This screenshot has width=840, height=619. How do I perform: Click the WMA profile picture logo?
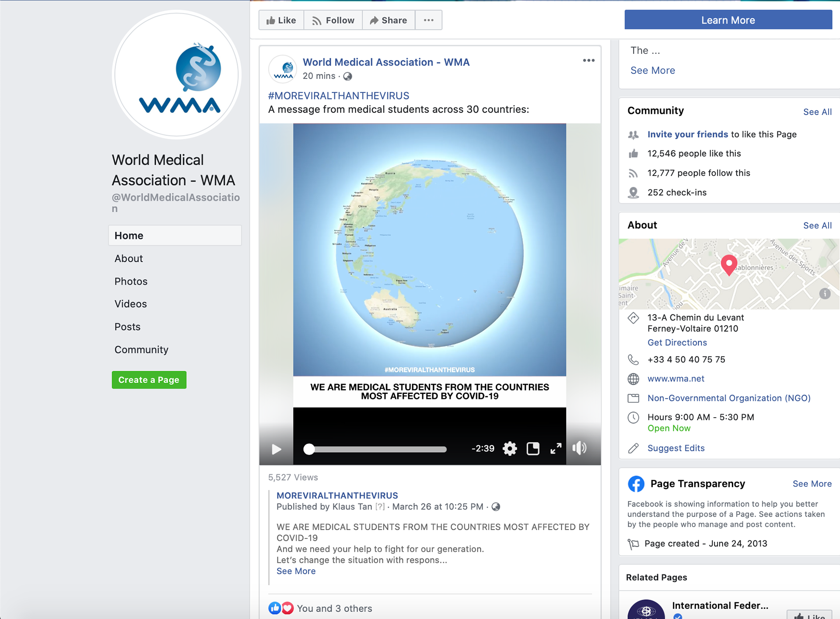(176, 75)
